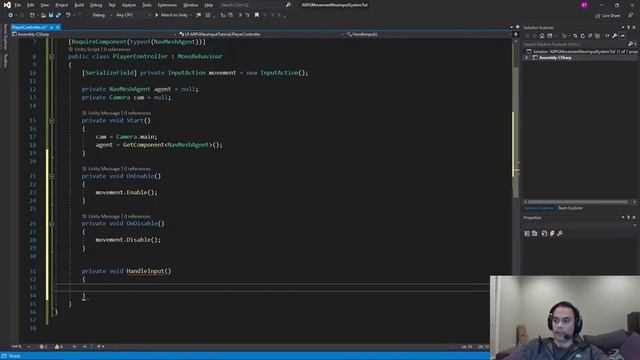The image size is (640, 360).
Task: Open the View menu
Action: click(45, 5)
